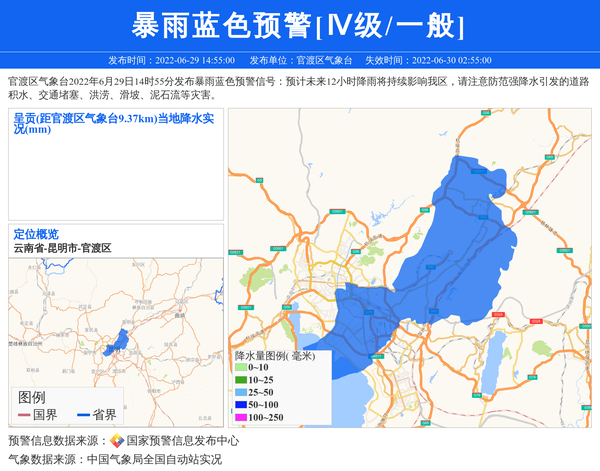Select the 0~10 light green legend swatch
This screenshot has width=600, height=471.
(x=240, y=369)
